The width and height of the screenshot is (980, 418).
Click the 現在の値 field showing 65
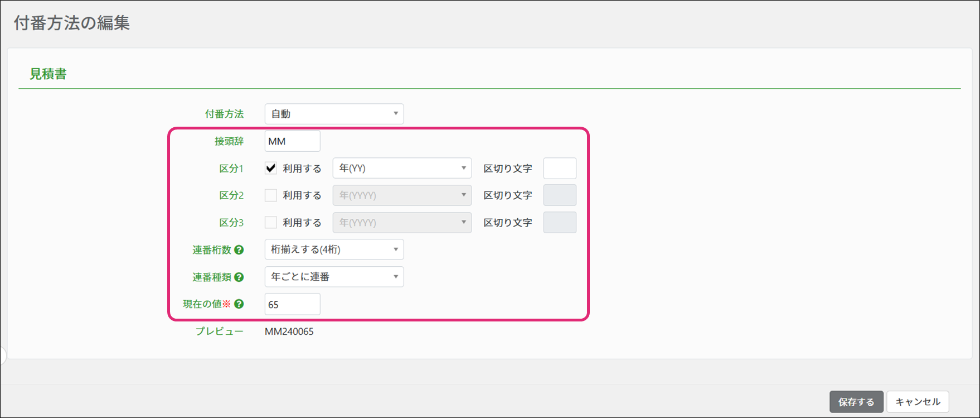pyautogui.click(x=292, y=304)
